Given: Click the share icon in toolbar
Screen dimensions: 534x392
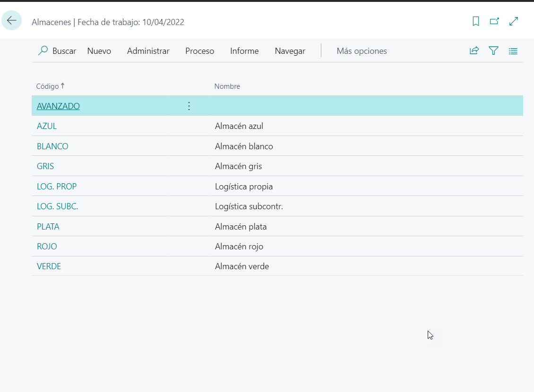Looking at the screenshot, I should coord(474,51).
